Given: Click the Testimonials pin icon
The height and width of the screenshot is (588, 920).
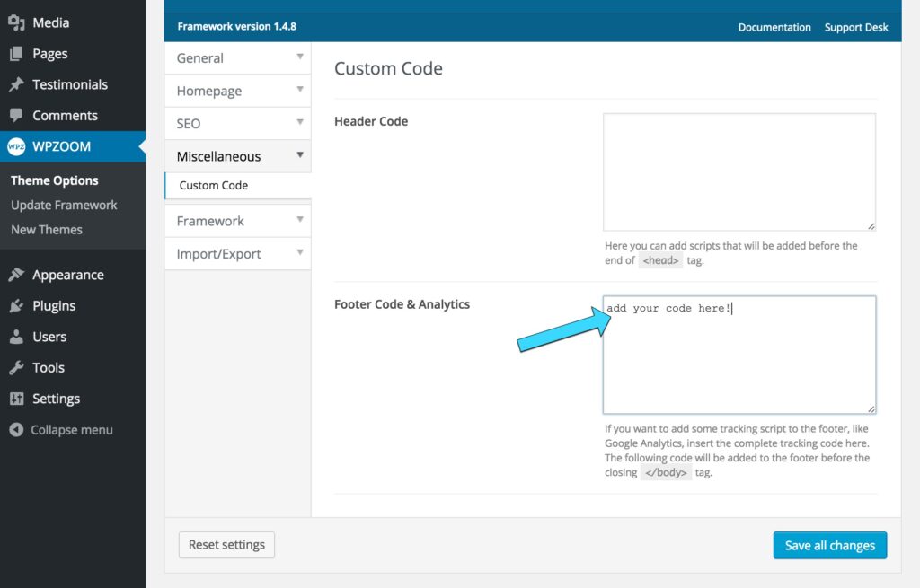Looking at the screenshot, I should pyautogui.click(x=16, y=84).
